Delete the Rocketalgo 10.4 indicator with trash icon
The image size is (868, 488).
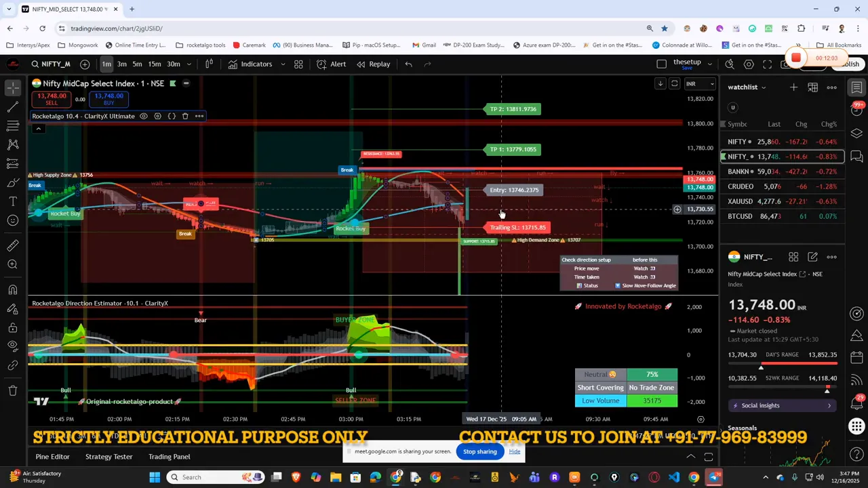click(x=185, y=116)
